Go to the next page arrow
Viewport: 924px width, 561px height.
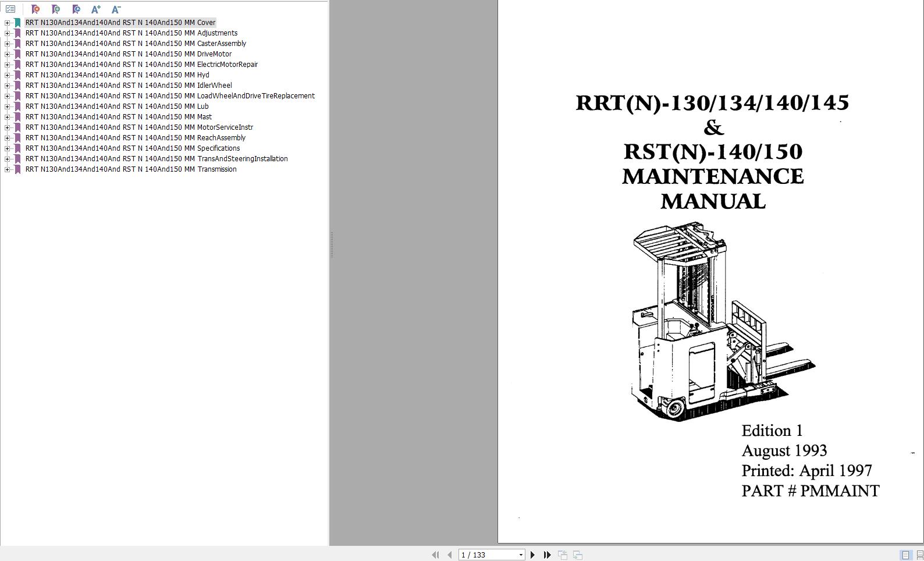point(532,555)
